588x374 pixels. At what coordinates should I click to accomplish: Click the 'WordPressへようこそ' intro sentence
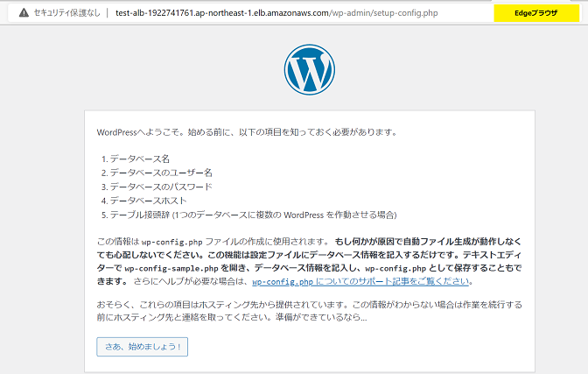pyautogui.click(x=247, y=132)
